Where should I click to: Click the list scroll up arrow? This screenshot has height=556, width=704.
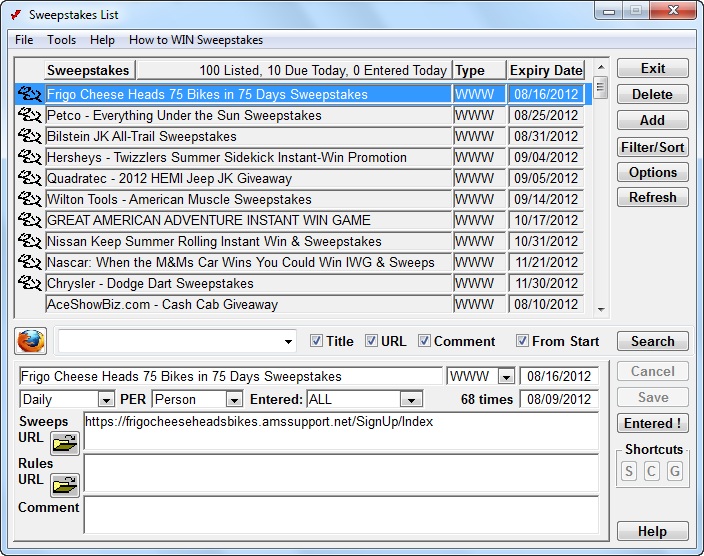[601, 67]
